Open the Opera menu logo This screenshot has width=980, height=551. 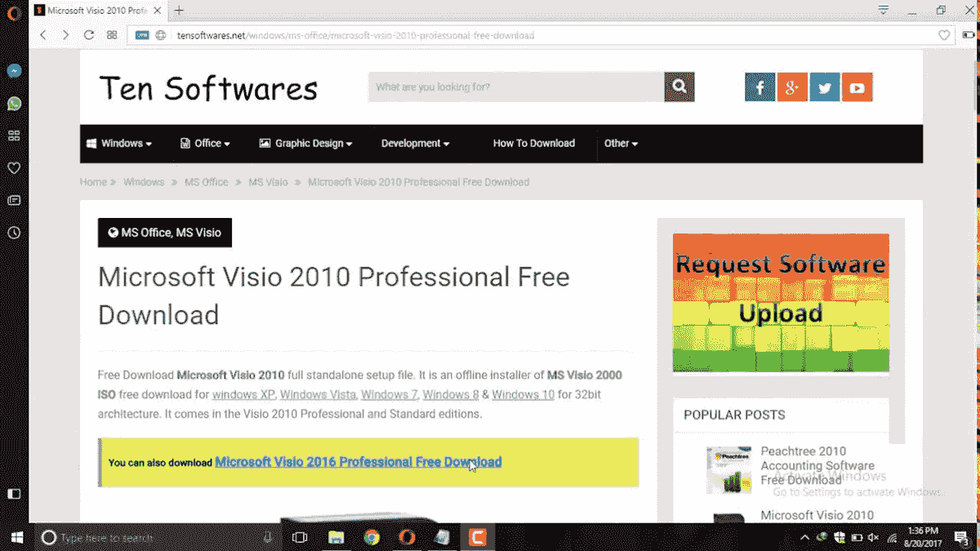(x=13, y=11)
